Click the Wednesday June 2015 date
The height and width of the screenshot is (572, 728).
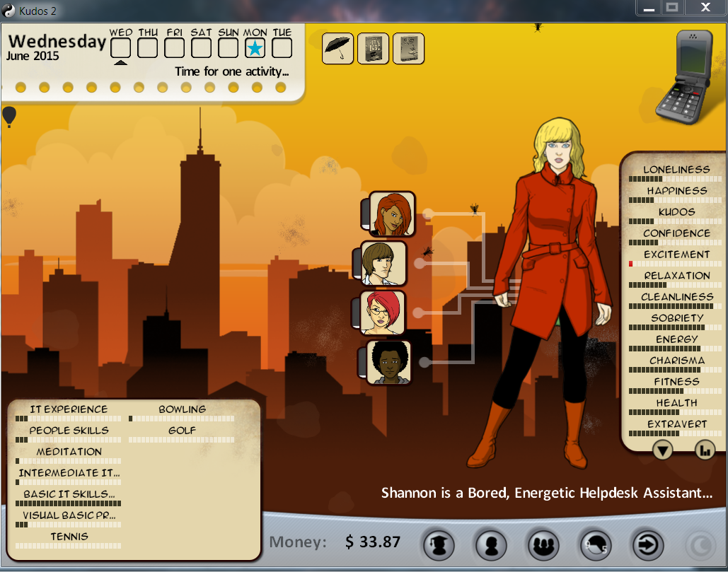click(x=57, y=47)
